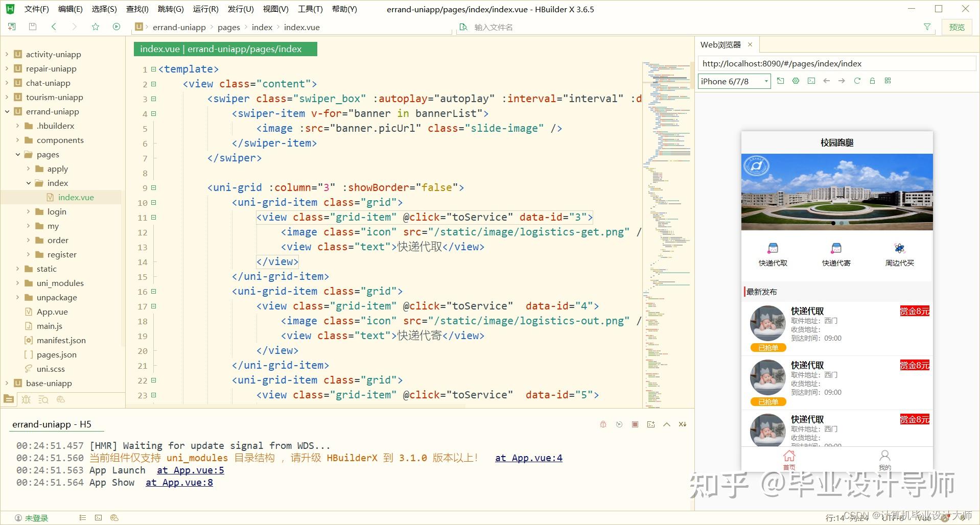Stop the running errand-uniapp H5 process
980x525 pixels.
pos(635,424)
